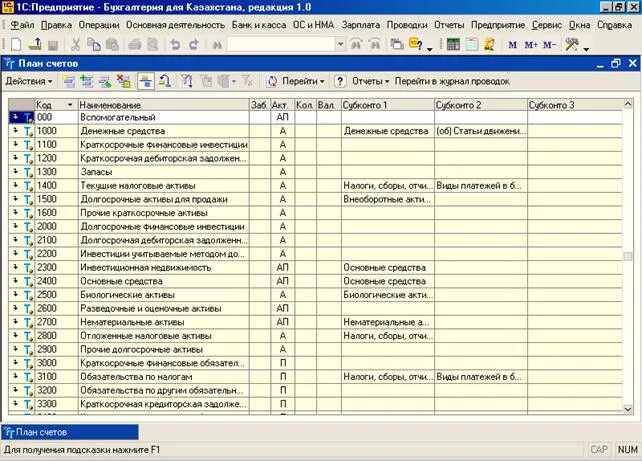642x461 pixels.
Task: Select the row 000 Вспомогательный
Action: [315, 118]
